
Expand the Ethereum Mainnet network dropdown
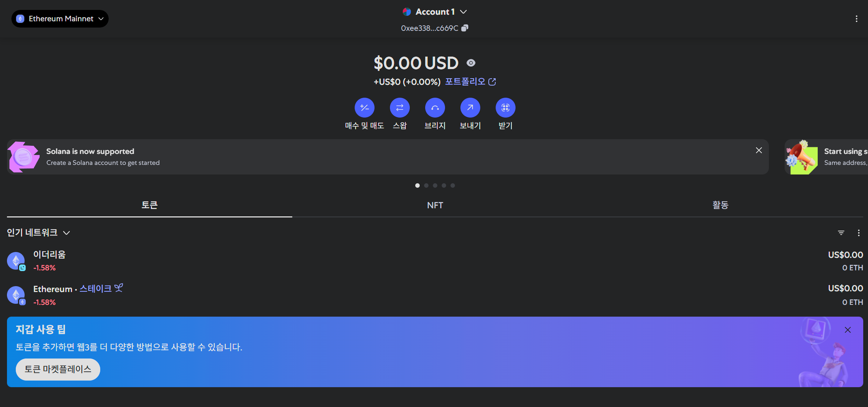60,19
